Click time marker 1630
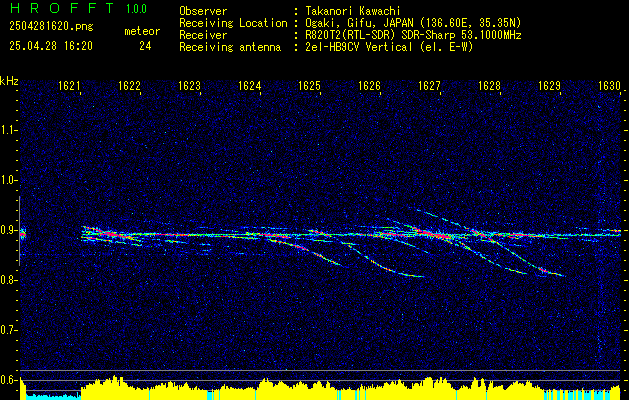 (609, 85)
